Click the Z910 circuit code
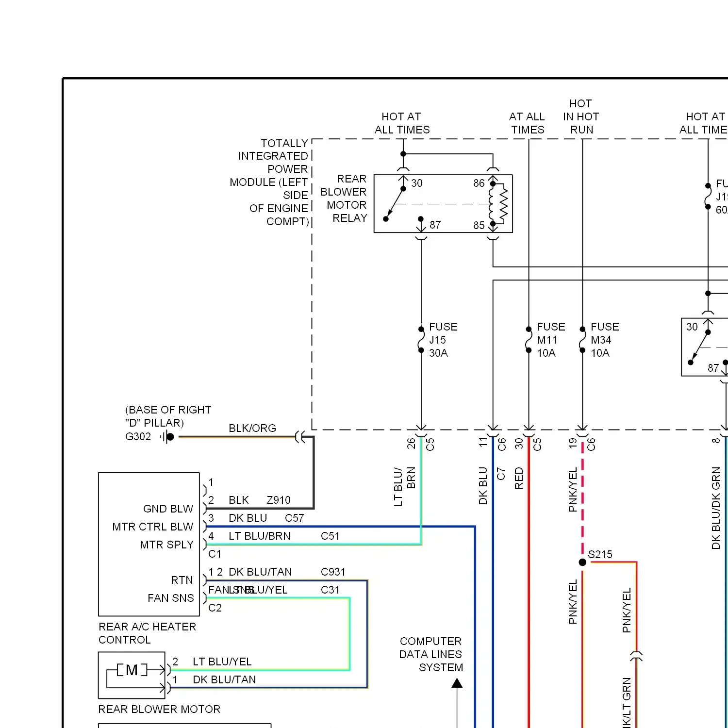 (x=279, y=500)
